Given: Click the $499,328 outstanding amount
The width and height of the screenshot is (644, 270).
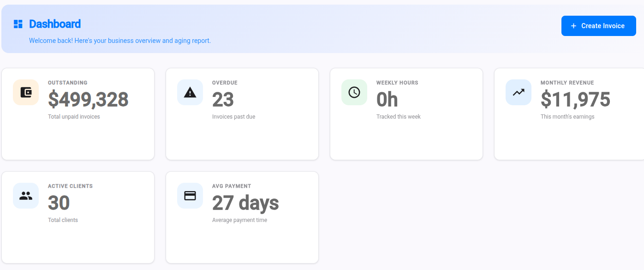Looking at the screenshot, I should coord(88,100).
